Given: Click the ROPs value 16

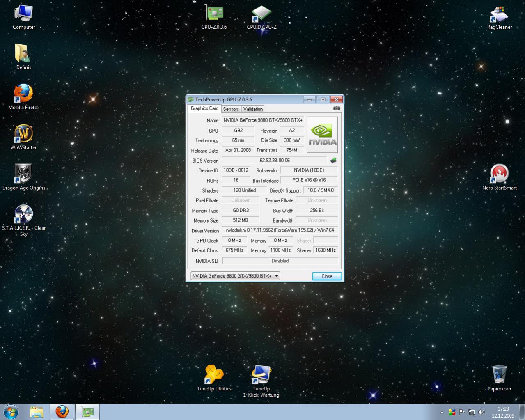Looking at the screenshot, I should pyautogui.click(x=236, y=180).
